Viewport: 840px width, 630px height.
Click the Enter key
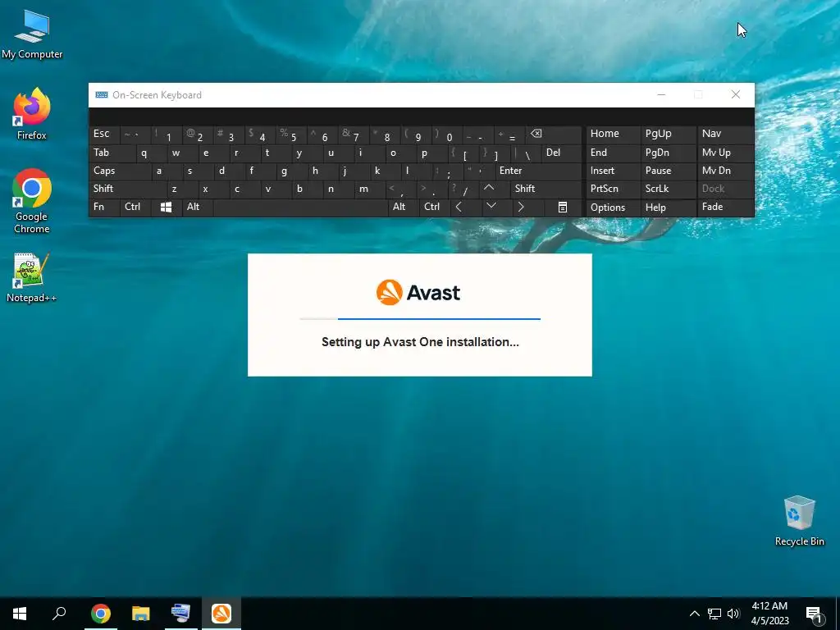[x=538, y=171]
